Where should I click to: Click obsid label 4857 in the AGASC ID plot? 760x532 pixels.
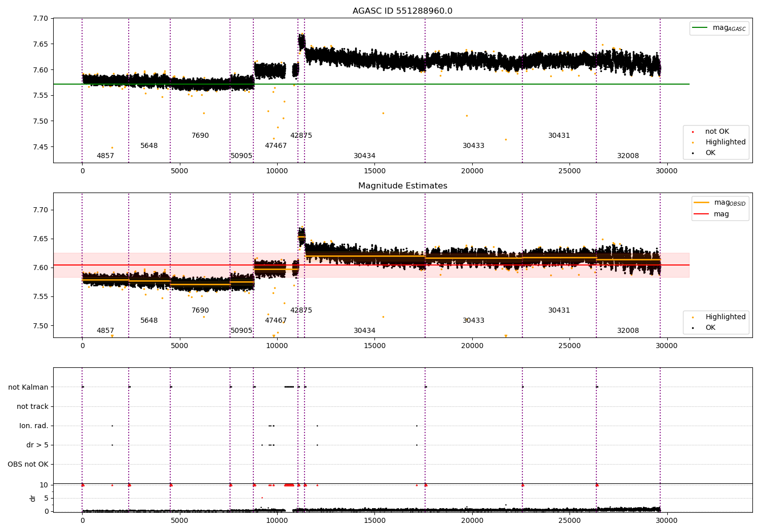[x=105, y=156]
